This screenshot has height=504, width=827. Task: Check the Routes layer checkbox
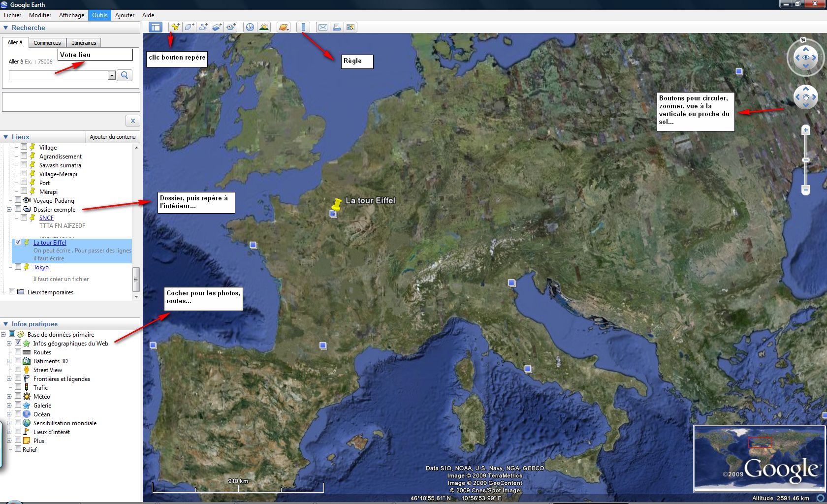click(x=18, y=351)
